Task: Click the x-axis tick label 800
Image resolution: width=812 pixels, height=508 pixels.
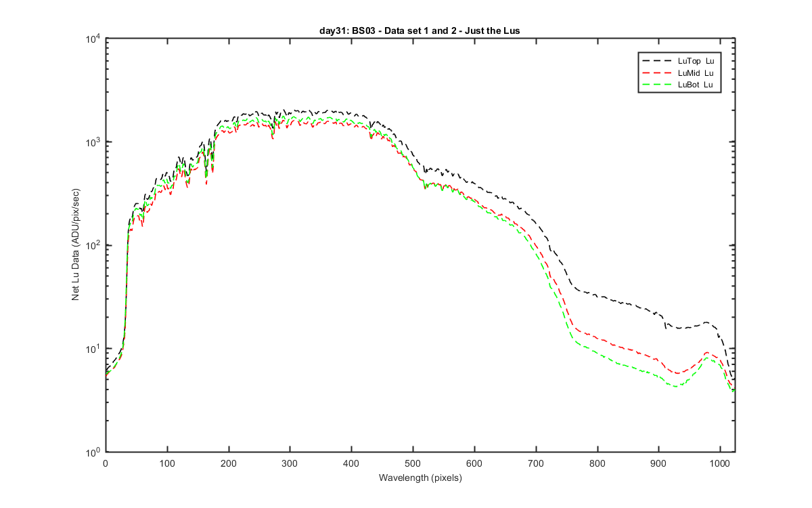Action: 597,463
